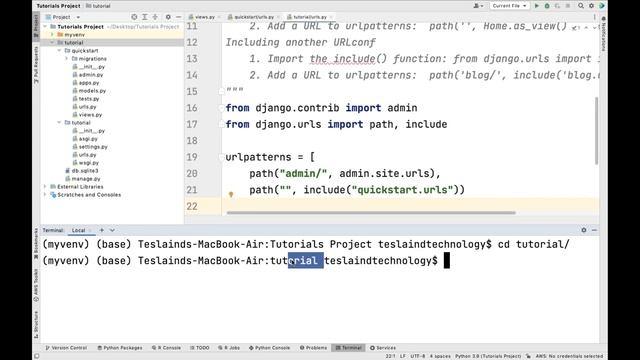Change LF line separator in status bar
640x360 pixels.
(402, 356)
